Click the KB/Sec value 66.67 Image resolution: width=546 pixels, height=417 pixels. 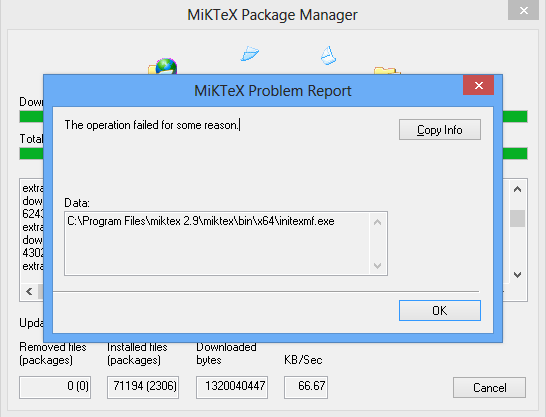tap(306, 387)
